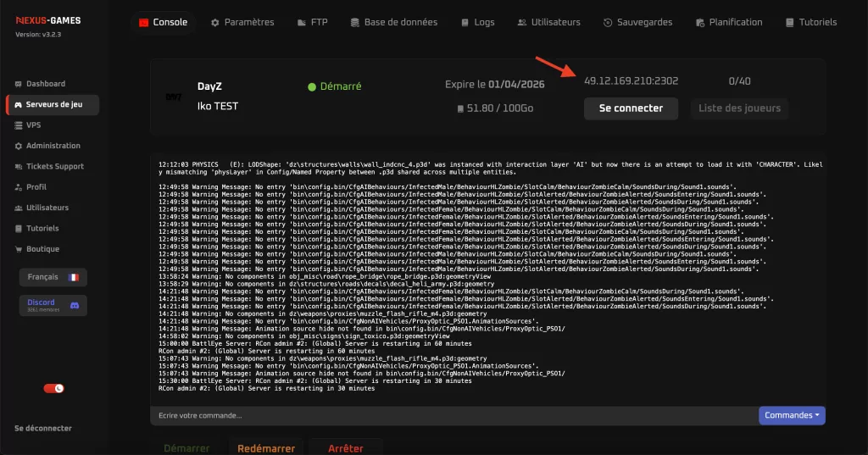The height and width of the screenshot is (455, 868).
Task: Click the Logs file icon
Action: [465, 23]
